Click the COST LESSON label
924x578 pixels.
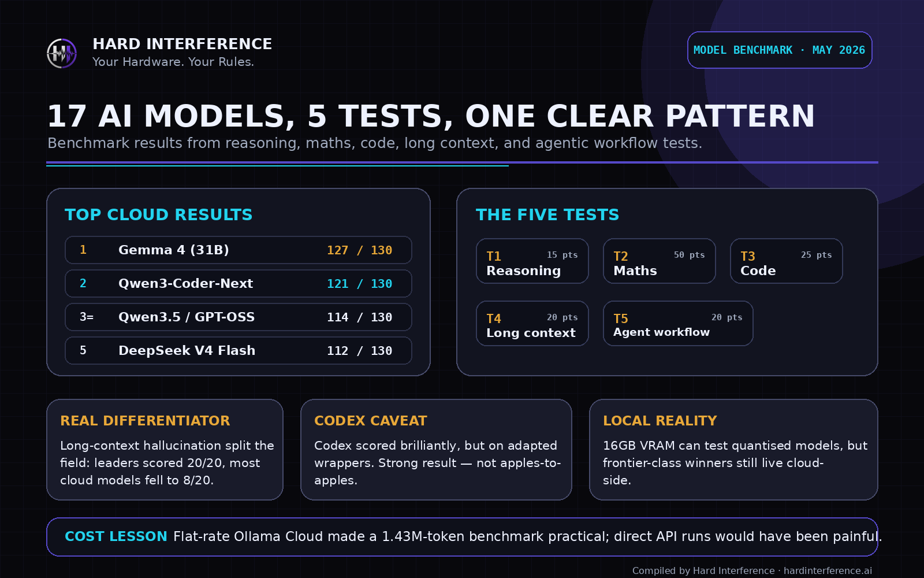point(116,536)
